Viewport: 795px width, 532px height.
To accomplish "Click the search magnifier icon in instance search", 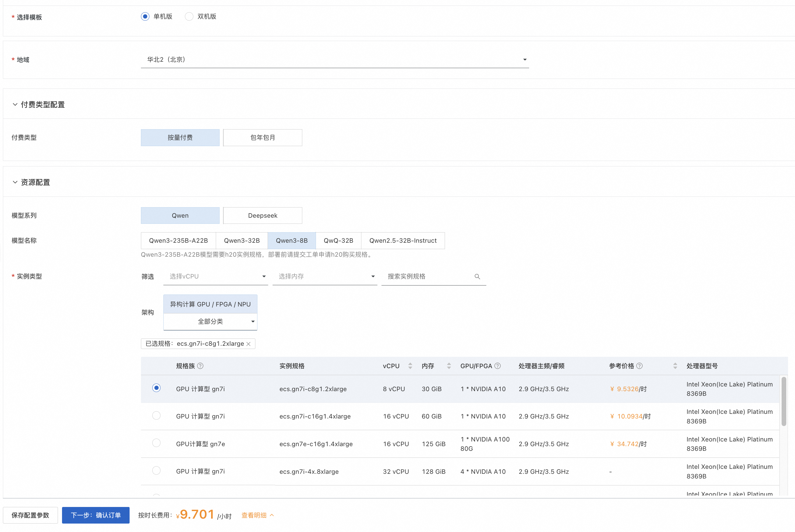I will pyautogui.click(x=477, y=276).
